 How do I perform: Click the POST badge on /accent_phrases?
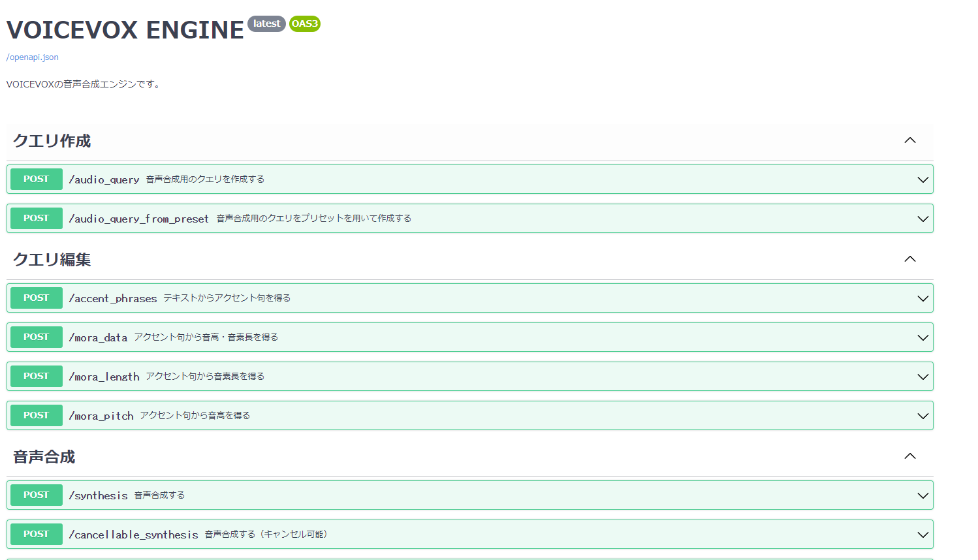click(x=36, y=298)
